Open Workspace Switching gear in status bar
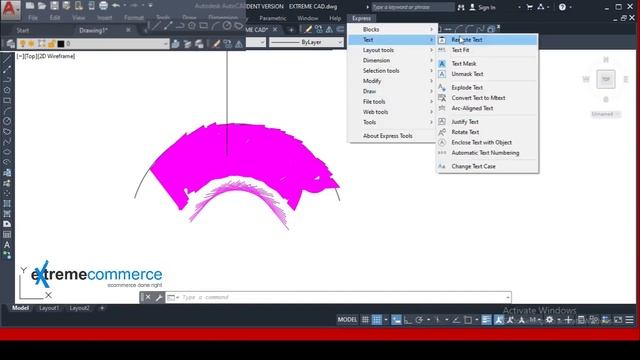 [x=550, y=320]
